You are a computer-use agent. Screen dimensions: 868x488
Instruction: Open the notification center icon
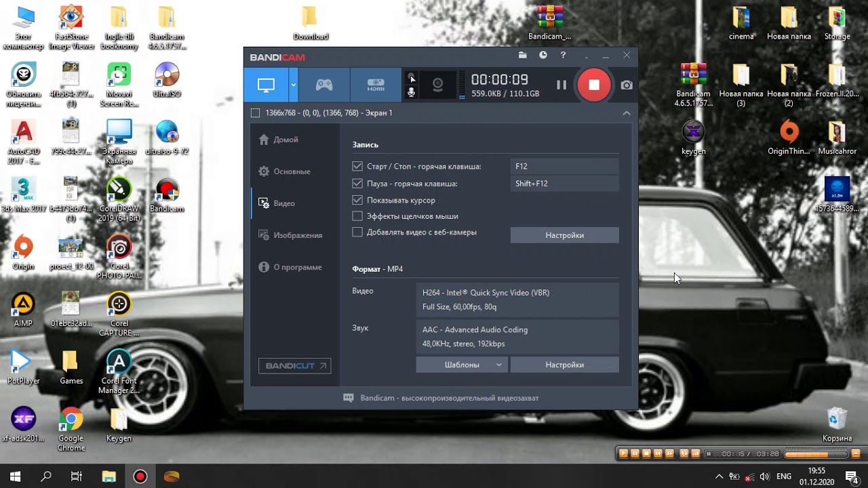851,476
